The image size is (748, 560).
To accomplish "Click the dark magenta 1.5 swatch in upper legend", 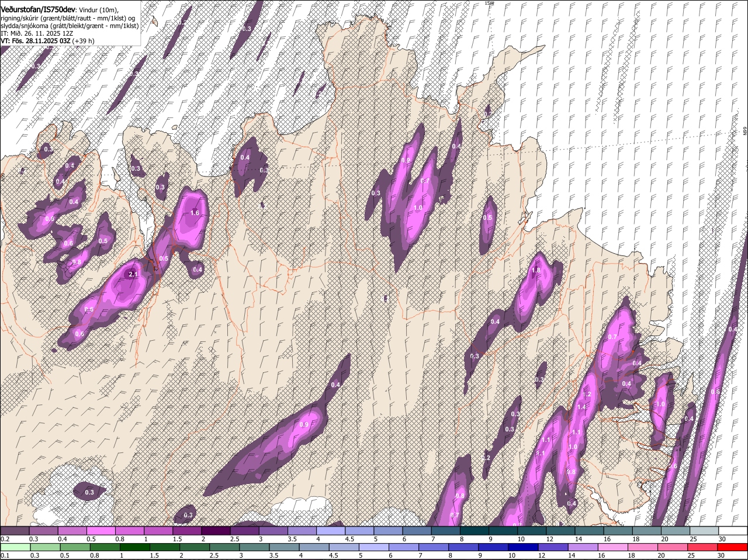I will coord(187,530).
